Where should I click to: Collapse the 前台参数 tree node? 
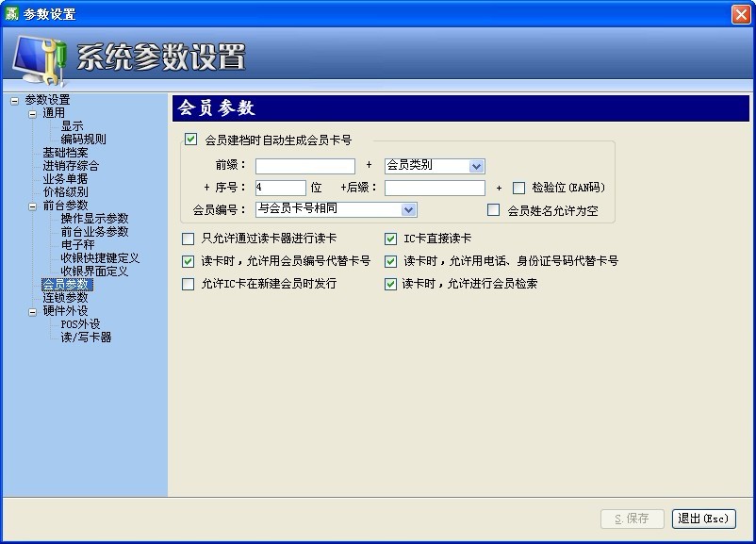tap(32, 206)
